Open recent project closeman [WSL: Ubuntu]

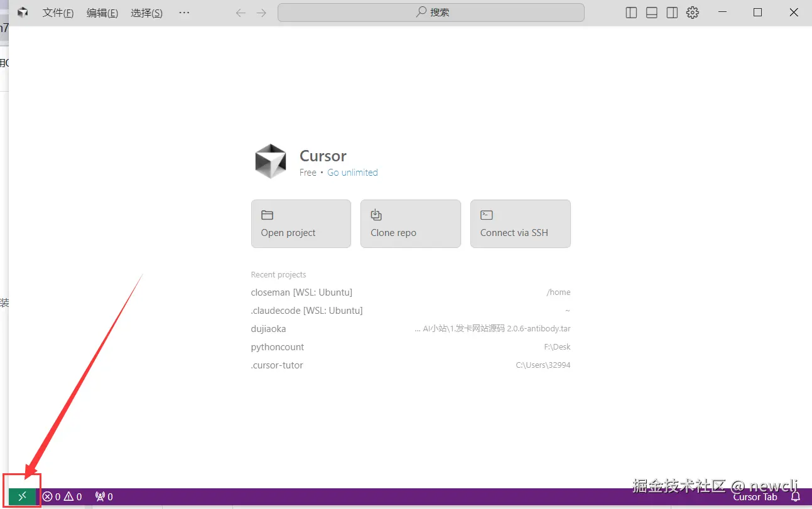pos(411,292)
